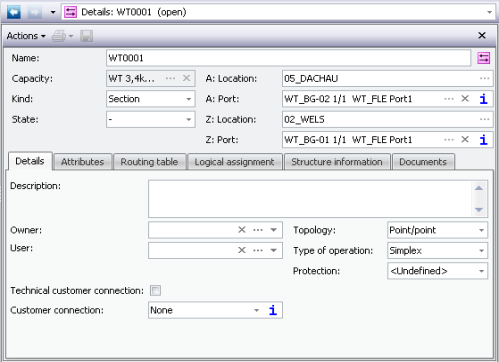The image size is (499, 362).
Task: Browse A: Location with ellipsis button
Action: (x=484, y=79)
